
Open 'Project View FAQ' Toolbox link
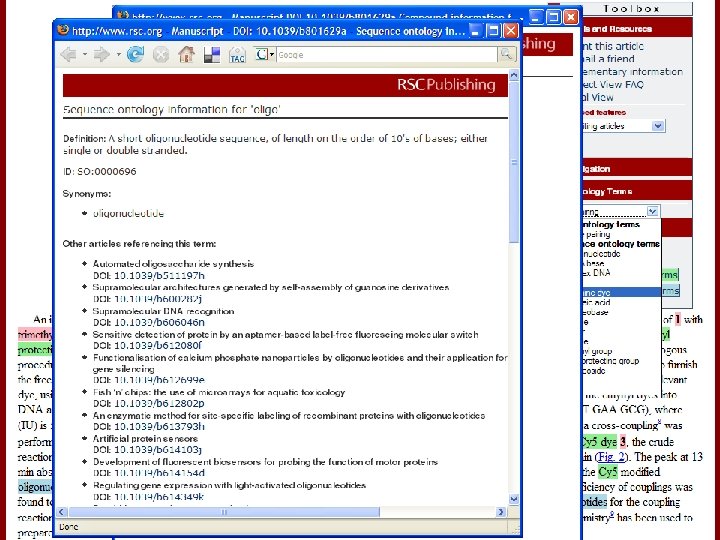(x=613, y=84)
